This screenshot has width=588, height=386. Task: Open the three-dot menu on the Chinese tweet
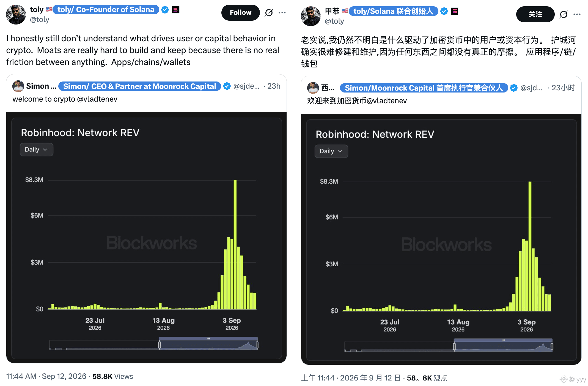click(577, 14)
